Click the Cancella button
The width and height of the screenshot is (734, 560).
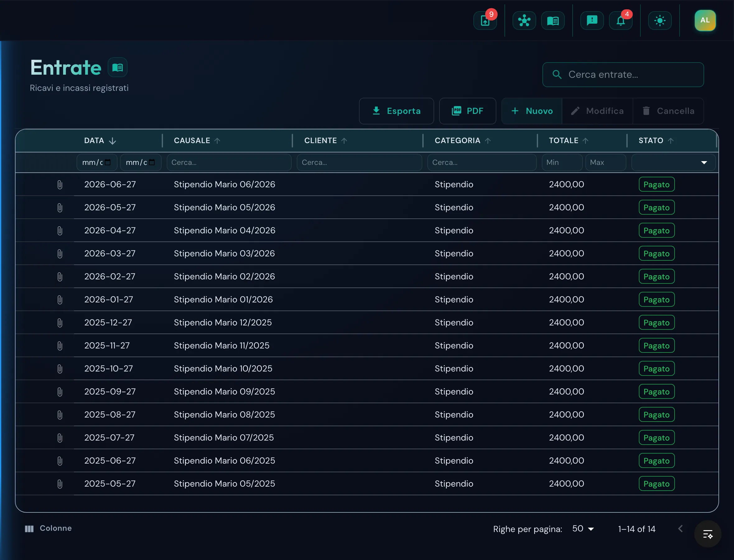point(668,111)
